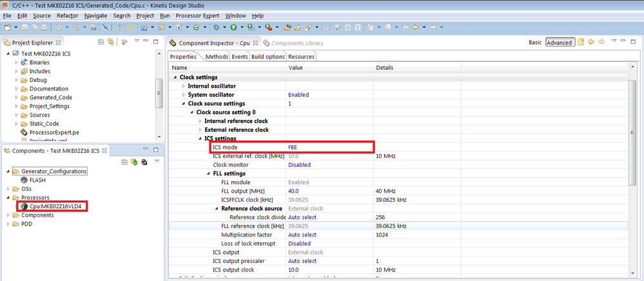
Task: Click the Build hammer toolbar icon
Action: tap(76, 27)
